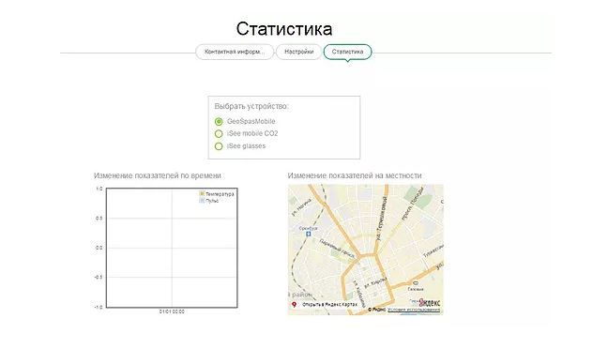Pick the iSee glasses radio option
593x364 pixels.
(219, 146)
